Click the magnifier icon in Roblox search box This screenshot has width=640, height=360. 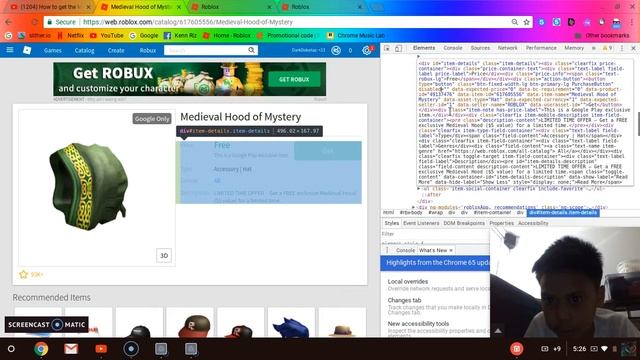pos(251,50)
